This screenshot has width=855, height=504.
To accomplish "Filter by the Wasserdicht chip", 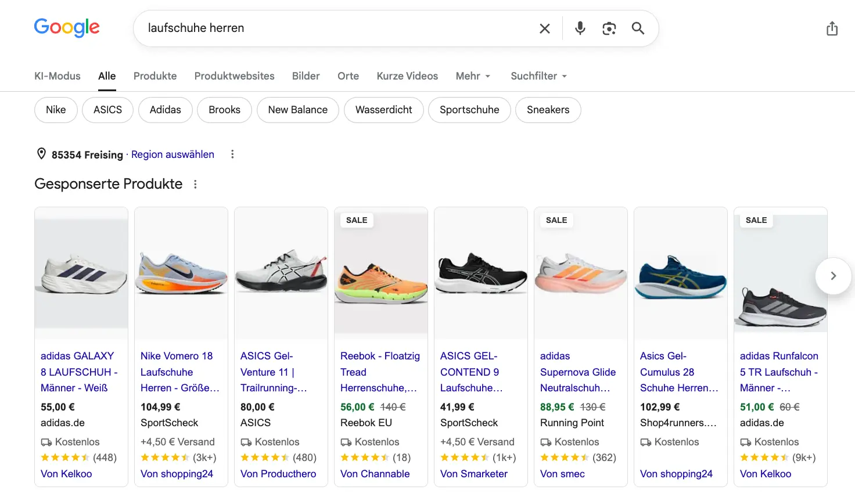I will 384,110.
